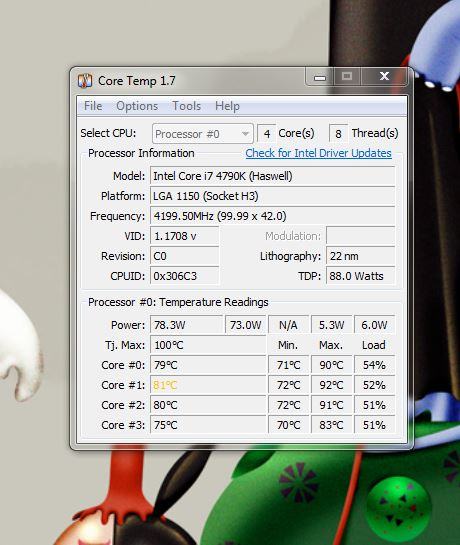Open the Tools menu

tap(187, 106)
